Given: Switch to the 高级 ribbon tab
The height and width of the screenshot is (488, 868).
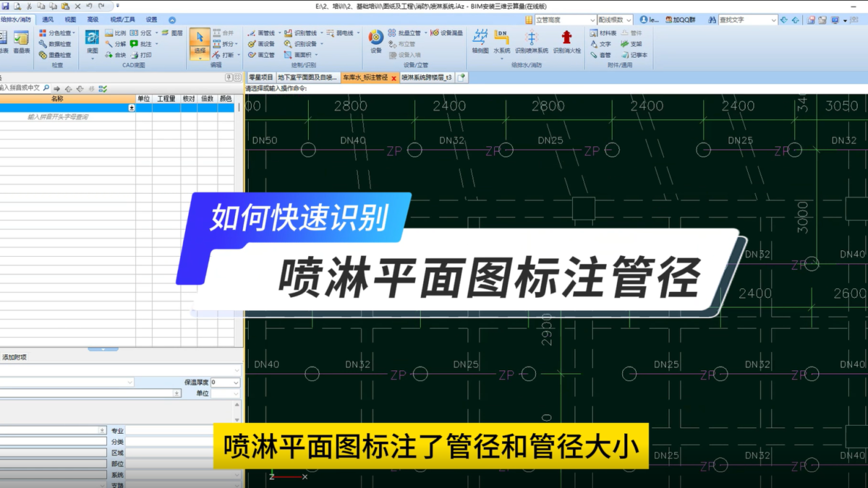Looking at the screenshot, I should [x=93, y=20].
